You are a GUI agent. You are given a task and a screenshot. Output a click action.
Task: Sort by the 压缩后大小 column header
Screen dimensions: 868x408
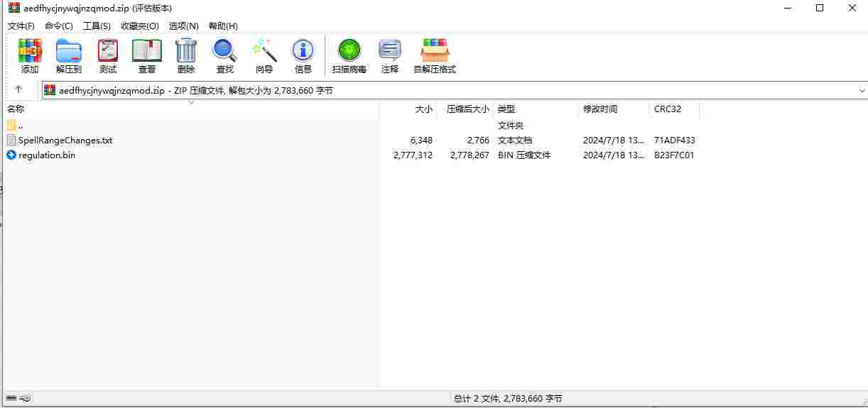[x=467, y=109]
